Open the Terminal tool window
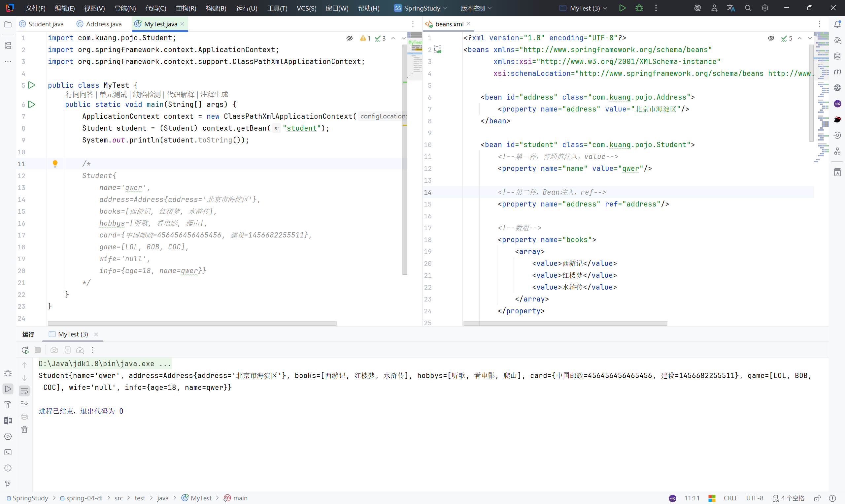 (x=8, y=452)
